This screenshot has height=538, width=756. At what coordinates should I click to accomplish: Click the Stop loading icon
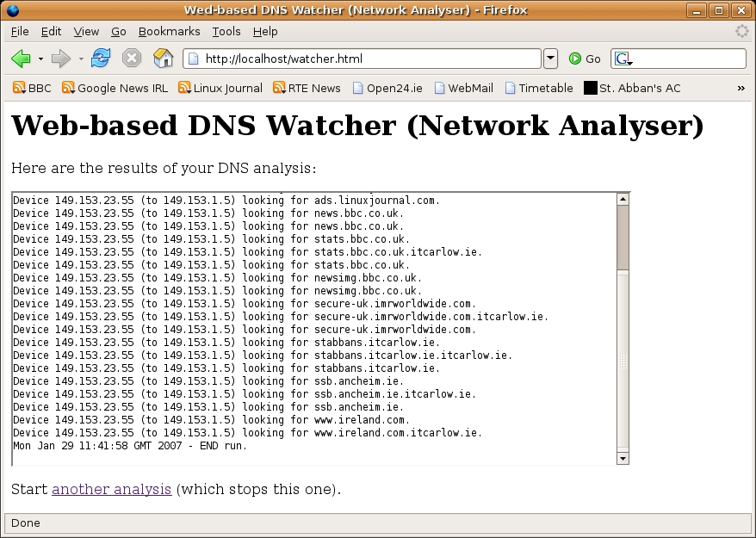click(131, 59)
